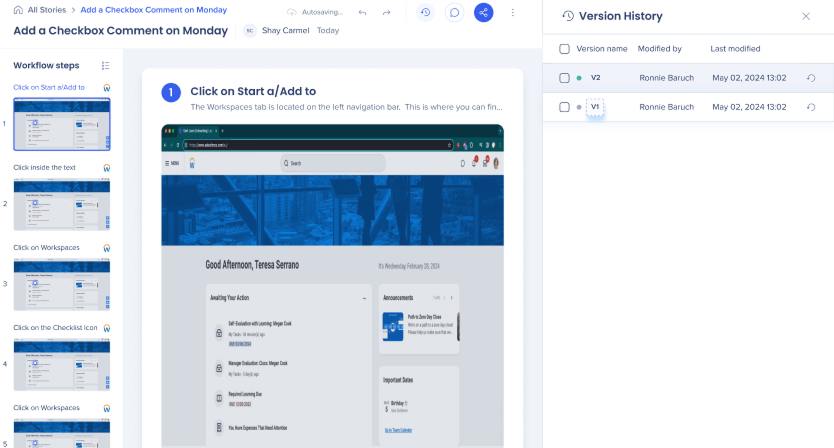Select step 2 Click inside the text thumbnail

coord(61,204)
